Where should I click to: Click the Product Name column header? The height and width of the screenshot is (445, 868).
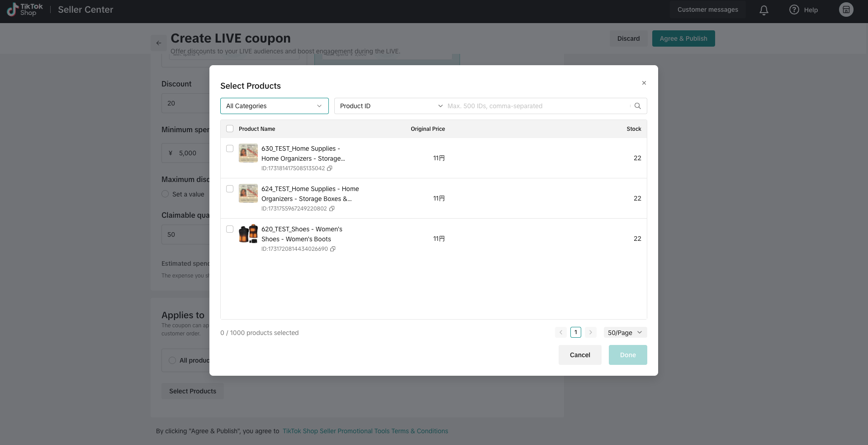click(257, 129)
